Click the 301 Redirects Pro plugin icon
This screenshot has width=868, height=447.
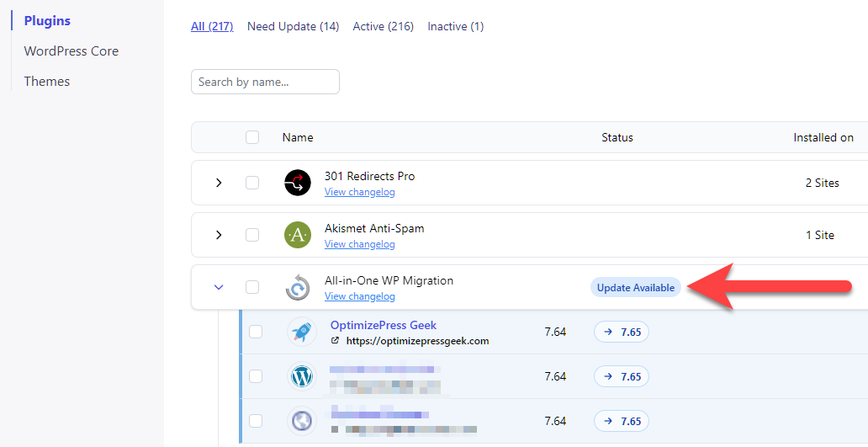(298, 183)
